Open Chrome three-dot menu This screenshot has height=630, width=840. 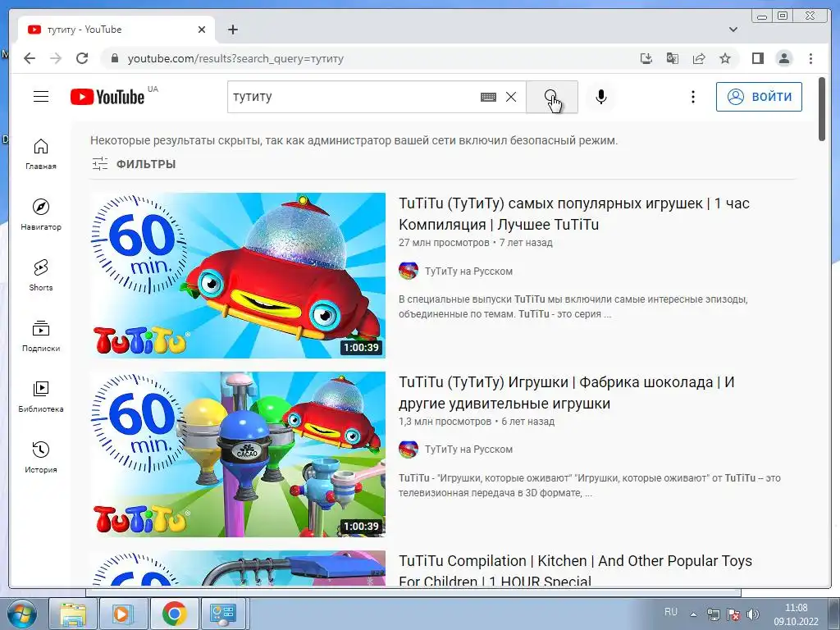(810, 58)
